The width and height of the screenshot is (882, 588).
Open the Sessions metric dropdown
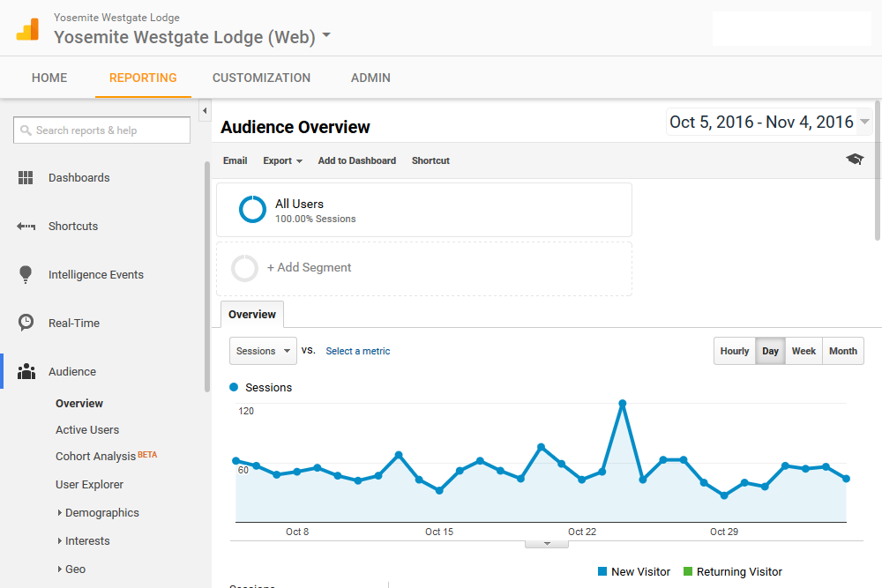tap(263, 351)
